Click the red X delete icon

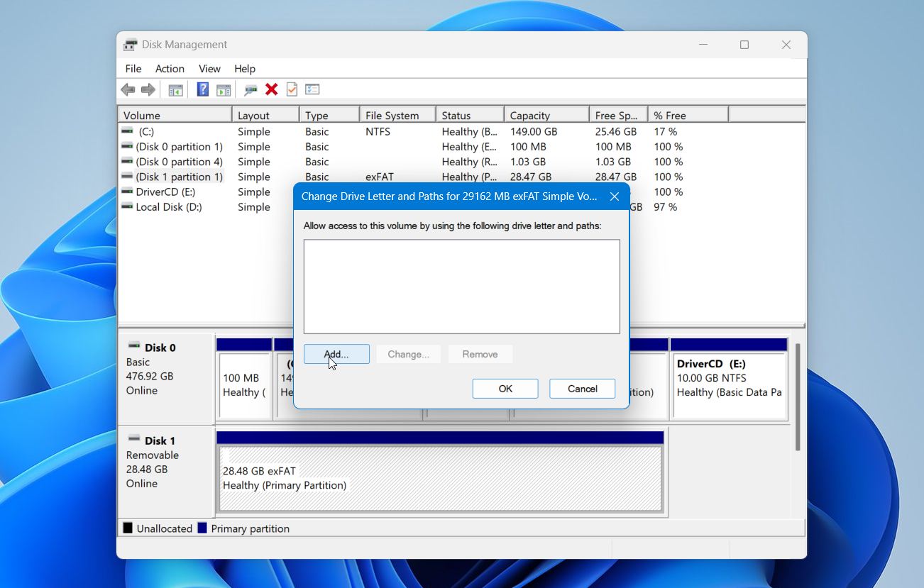pyautogui.click(x=271, y=89)
